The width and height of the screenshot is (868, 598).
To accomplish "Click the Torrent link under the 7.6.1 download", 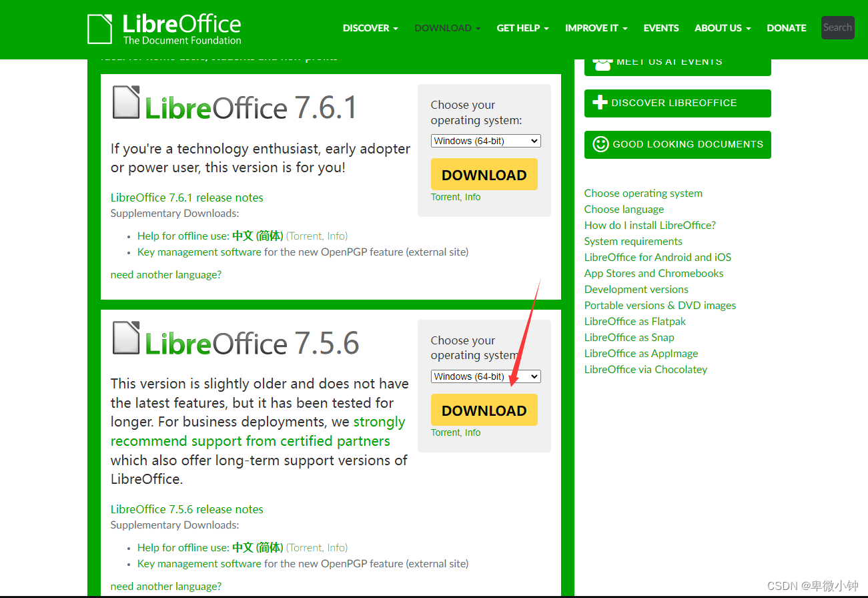I will coord(445,197).
